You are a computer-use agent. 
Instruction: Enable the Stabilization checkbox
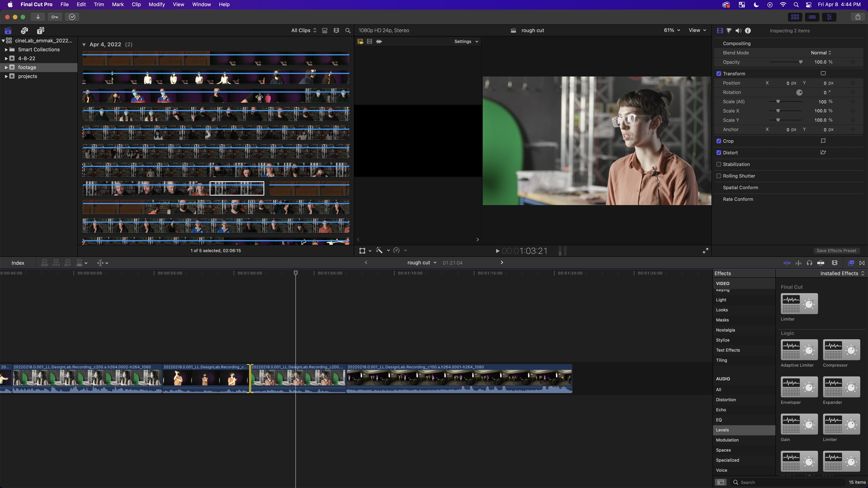coord(719,164)
